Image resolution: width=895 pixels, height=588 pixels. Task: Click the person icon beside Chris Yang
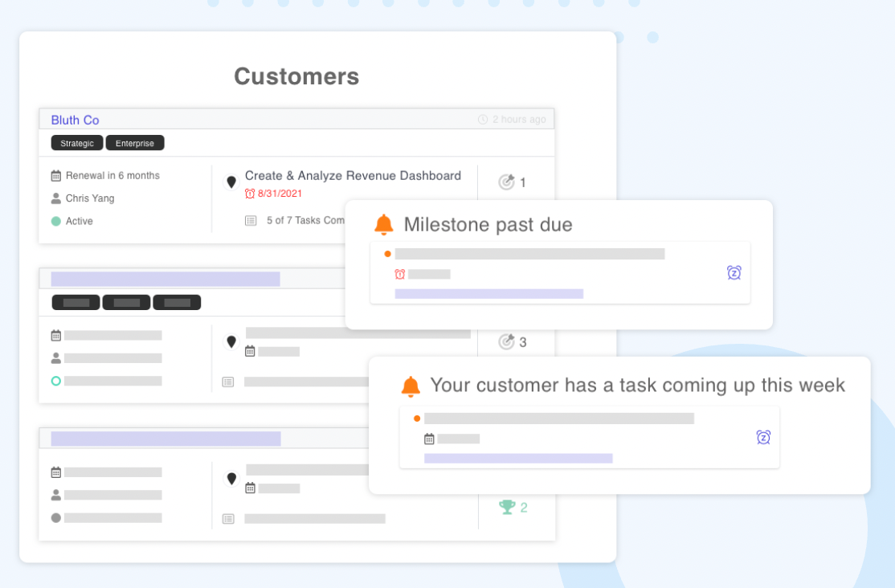click(56, 198)
